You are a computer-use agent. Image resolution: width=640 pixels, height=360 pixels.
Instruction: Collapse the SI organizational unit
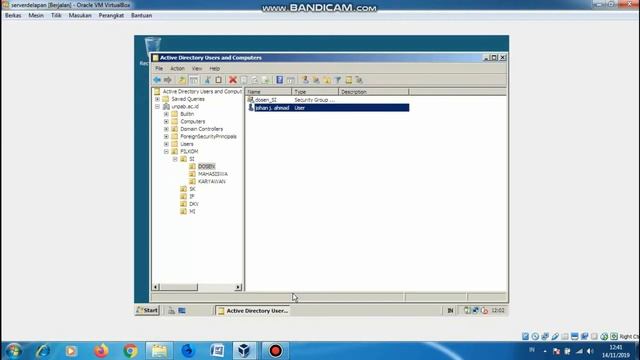[x=175, y=159]
